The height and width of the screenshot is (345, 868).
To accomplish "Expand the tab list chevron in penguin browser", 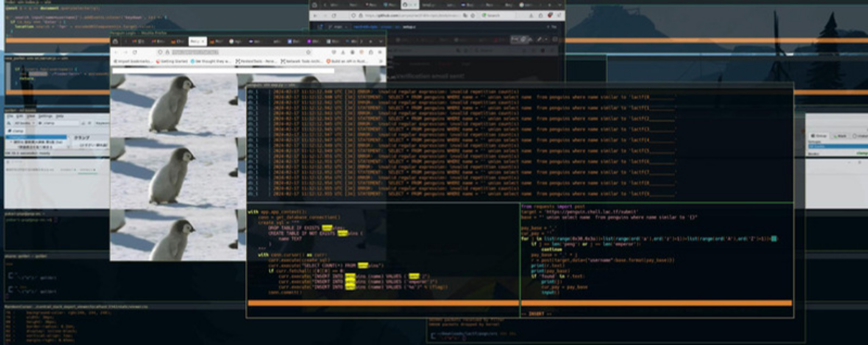I will click(380, 41).
